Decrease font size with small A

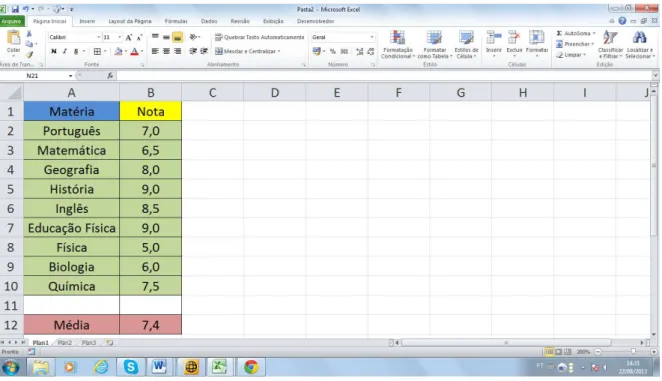tap(139, 37)
